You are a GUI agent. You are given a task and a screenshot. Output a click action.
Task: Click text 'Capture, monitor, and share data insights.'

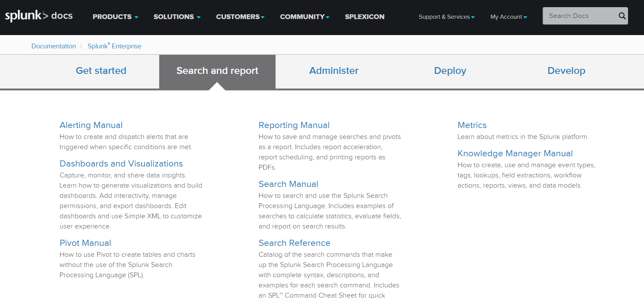tap(123, 175)
